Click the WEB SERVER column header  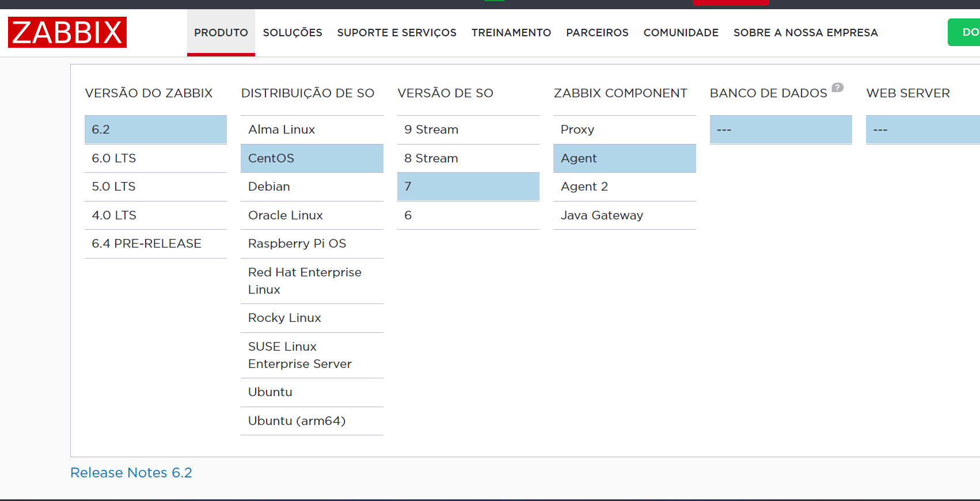point(908,93)
